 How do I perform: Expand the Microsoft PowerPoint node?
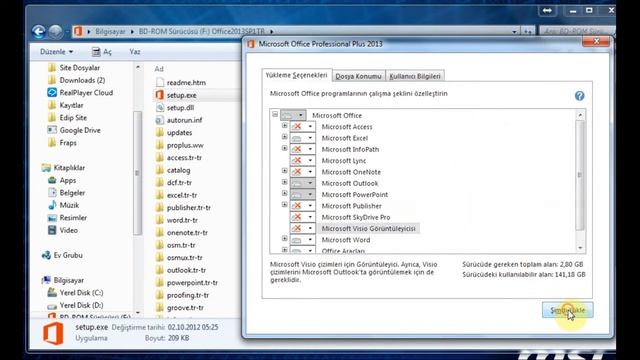tap(284, 194)
